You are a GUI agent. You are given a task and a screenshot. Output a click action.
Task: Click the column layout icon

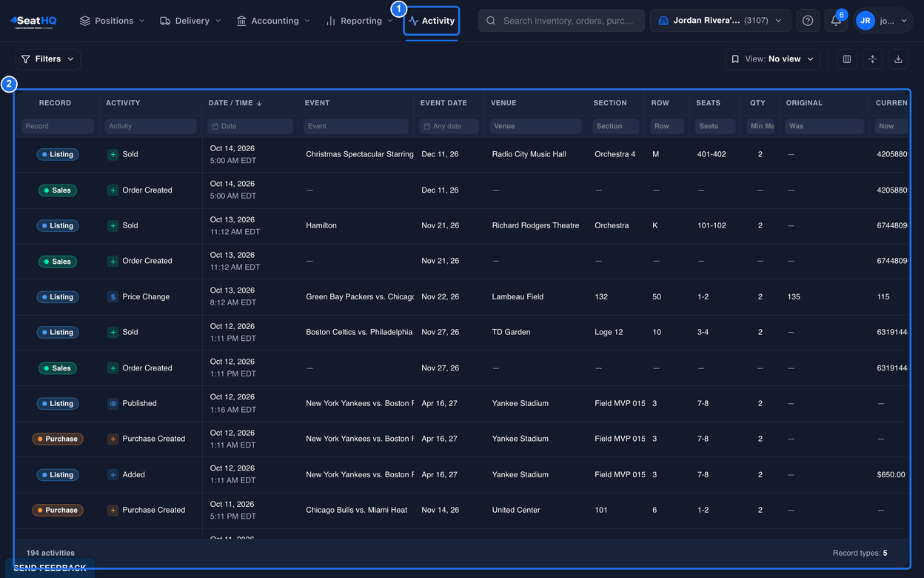847,59
